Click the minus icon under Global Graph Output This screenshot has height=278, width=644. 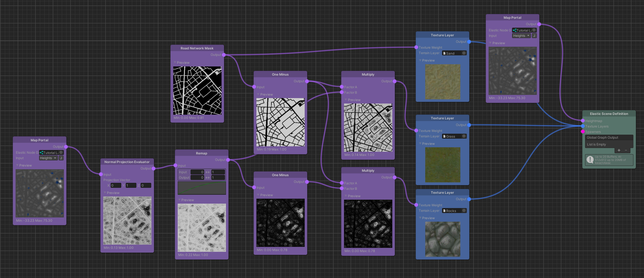626,150
